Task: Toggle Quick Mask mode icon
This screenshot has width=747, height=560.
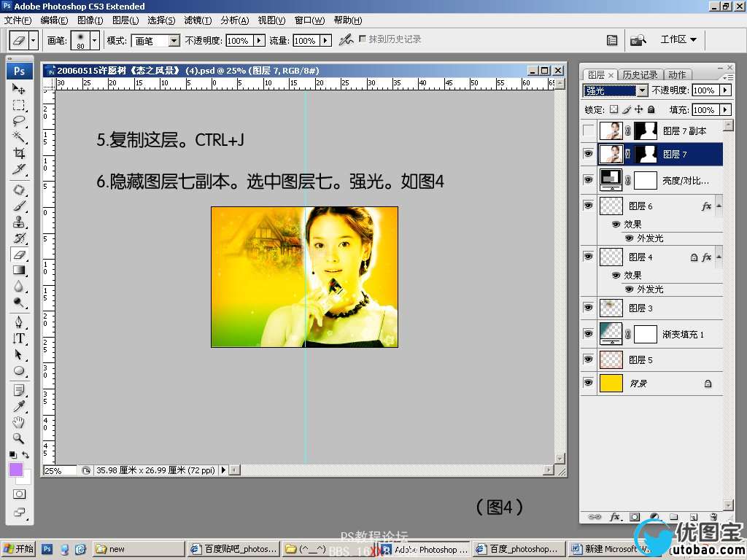Action: (19, 494)
